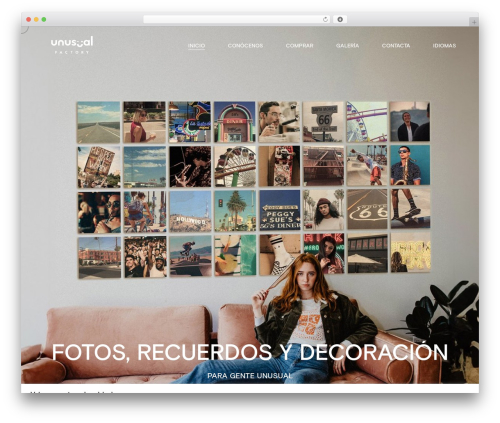Click the FOTOS, RECUERDOS Y DECORACIÓN headline
This screenshot has height=423, width=500.
250,352
